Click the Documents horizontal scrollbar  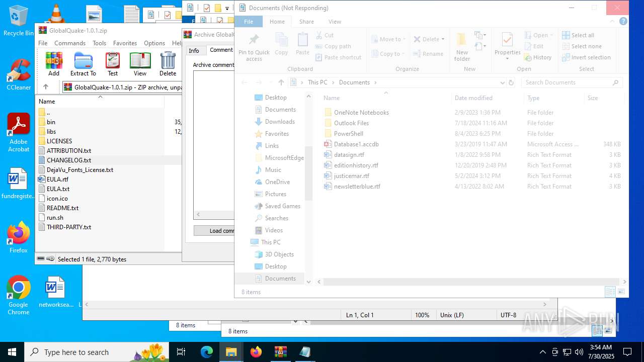click(470, 282)
